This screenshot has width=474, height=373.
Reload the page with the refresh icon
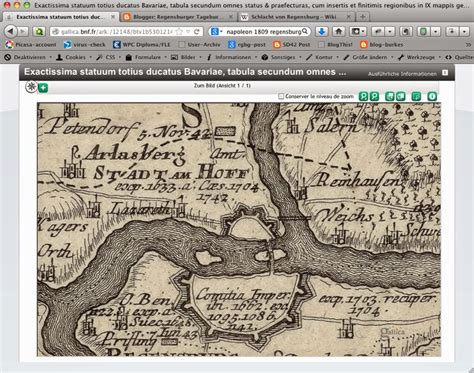[x=197, y=32]
